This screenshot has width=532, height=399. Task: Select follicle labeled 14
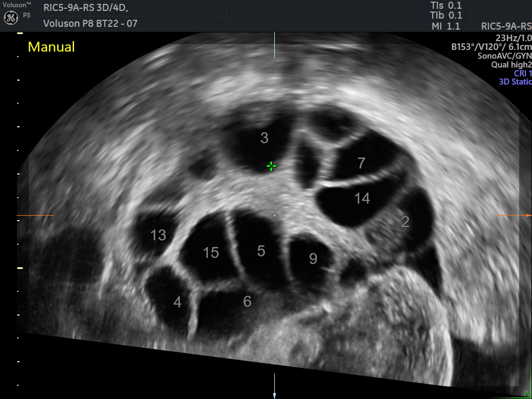coord(362,199)
